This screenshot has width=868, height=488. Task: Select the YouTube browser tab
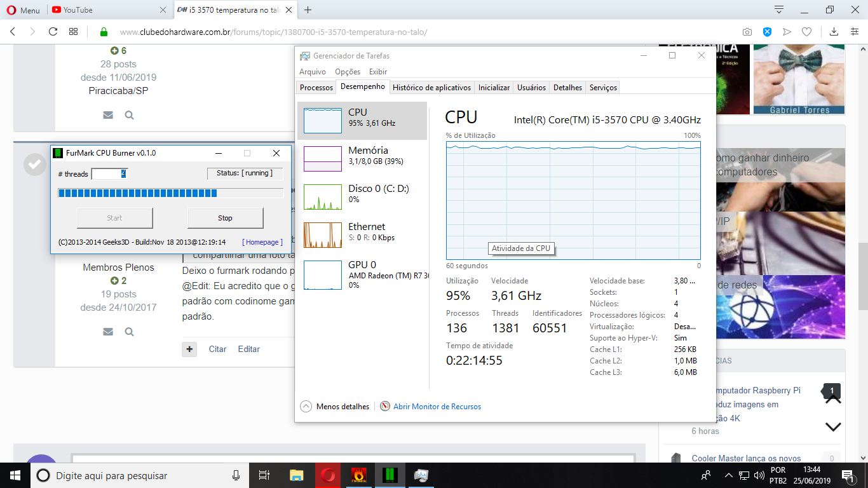click(108, 10)
